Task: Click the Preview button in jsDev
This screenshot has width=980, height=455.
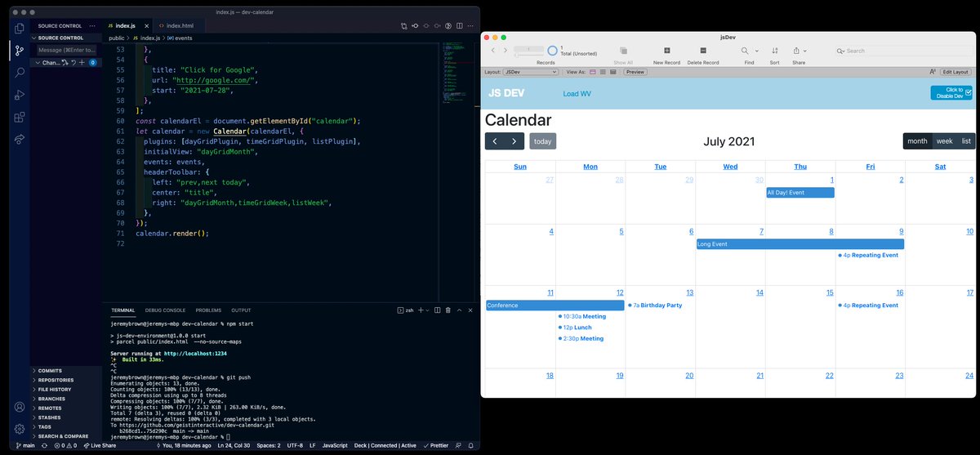Action: pos(635,72)
